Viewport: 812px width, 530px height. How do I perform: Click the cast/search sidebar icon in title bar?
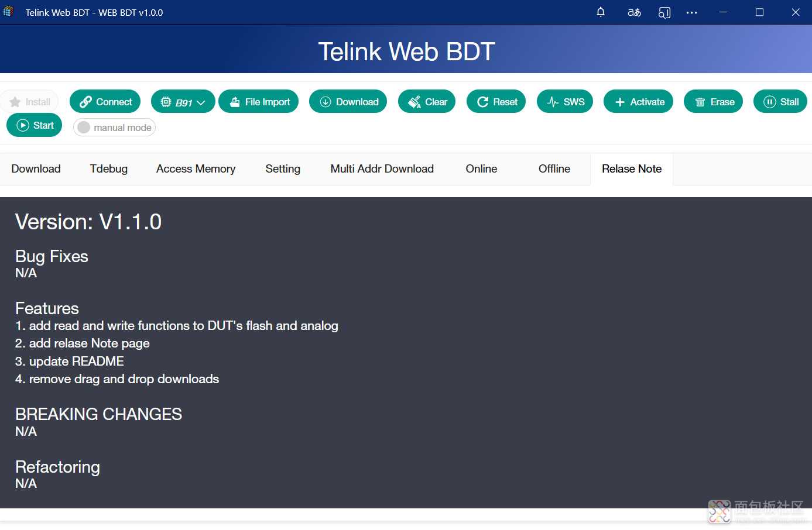[x=664, y=12]
